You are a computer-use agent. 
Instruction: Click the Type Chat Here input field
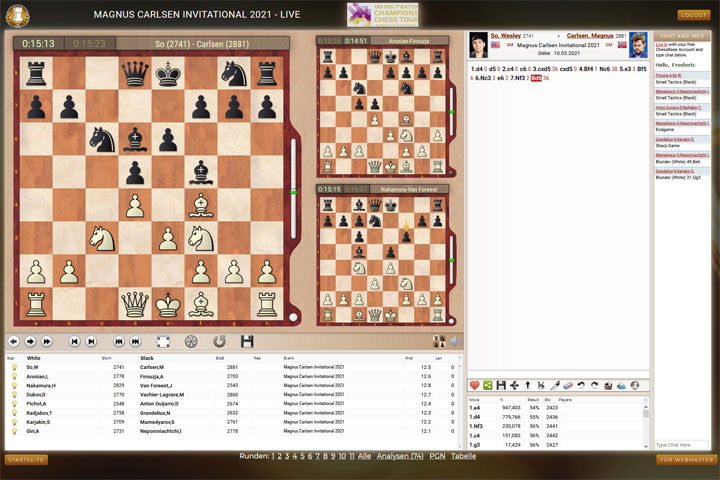(681, 445)
